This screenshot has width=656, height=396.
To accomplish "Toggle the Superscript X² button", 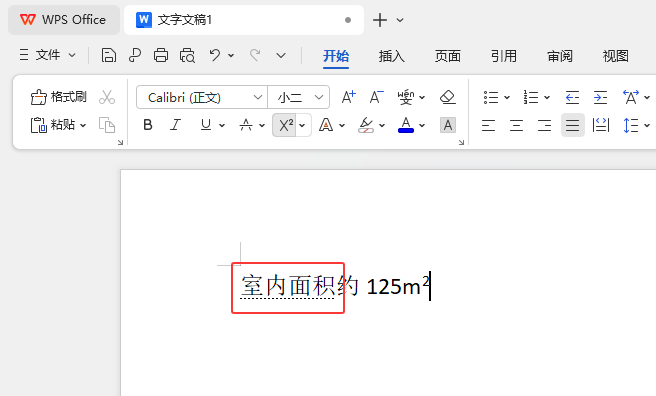I will pos(286,125).
